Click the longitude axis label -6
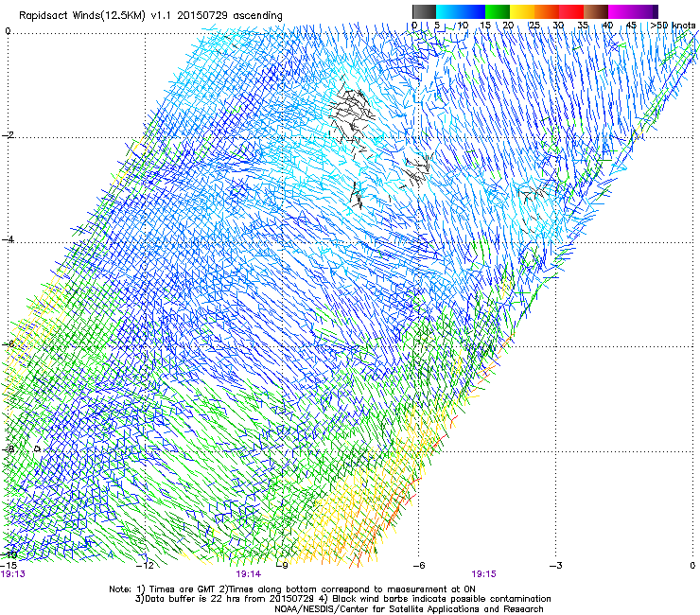Viewport: 700px width, 615px height. tap(418, 566)
